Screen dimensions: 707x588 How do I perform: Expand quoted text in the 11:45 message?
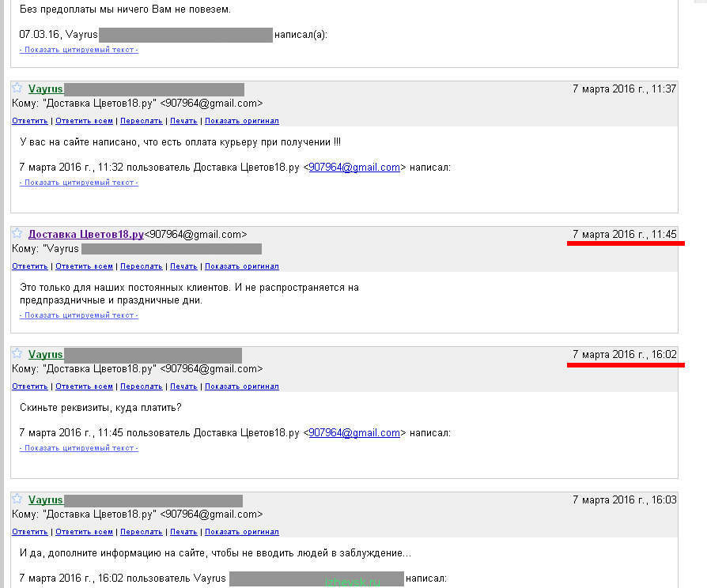click(79, 315)
